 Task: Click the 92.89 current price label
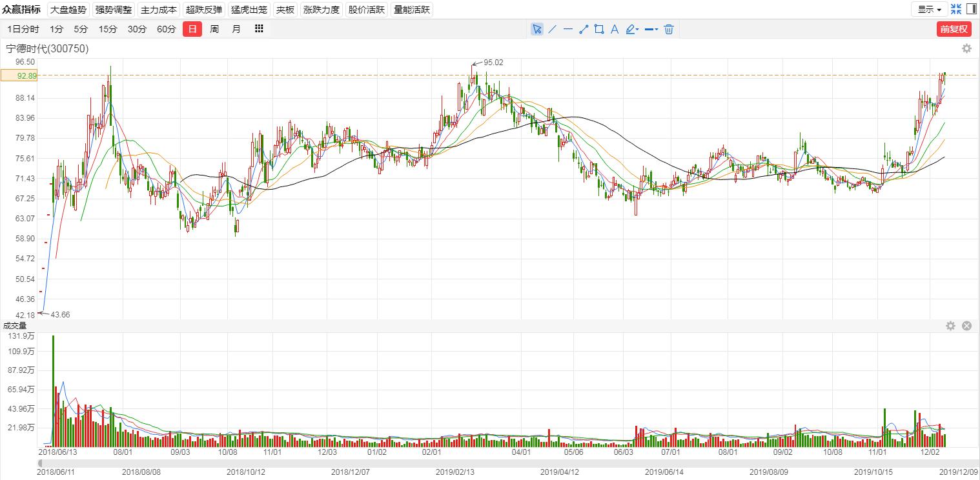19,75
